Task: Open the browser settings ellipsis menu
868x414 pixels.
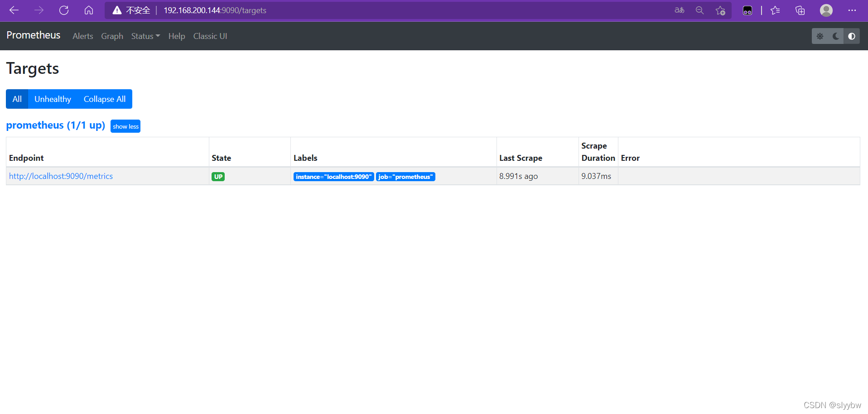Action: click(852, 10)
